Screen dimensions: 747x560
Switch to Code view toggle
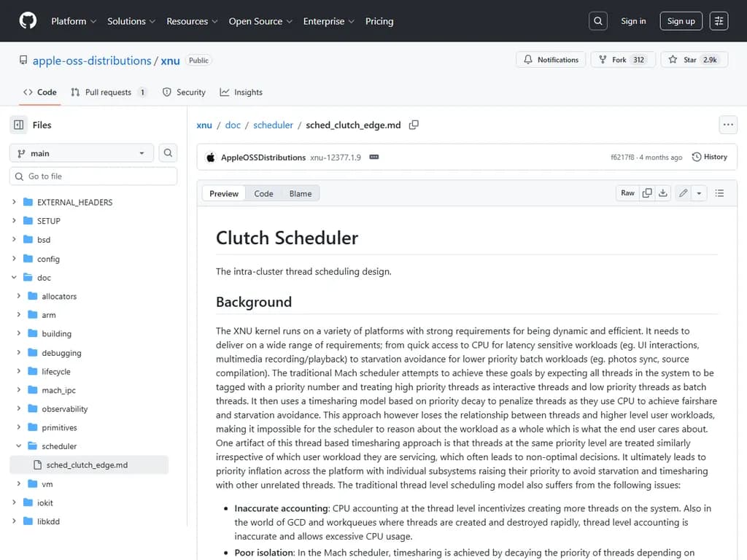[263, 193]
